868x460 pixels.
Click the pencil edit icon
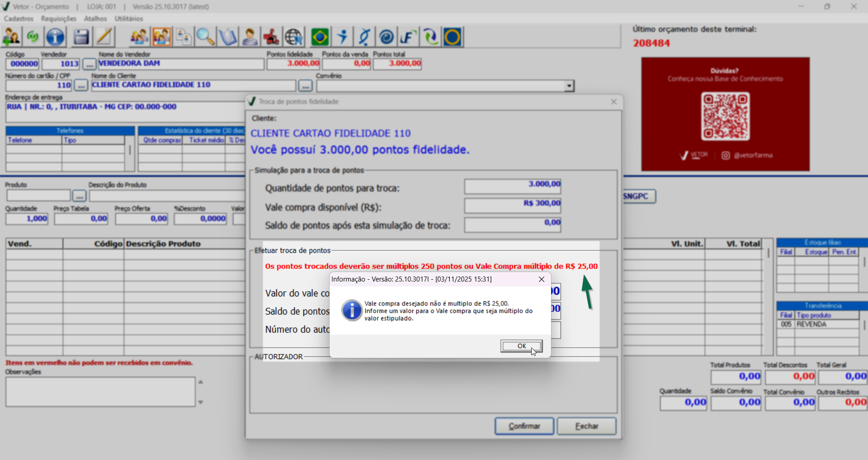point(104,37)
